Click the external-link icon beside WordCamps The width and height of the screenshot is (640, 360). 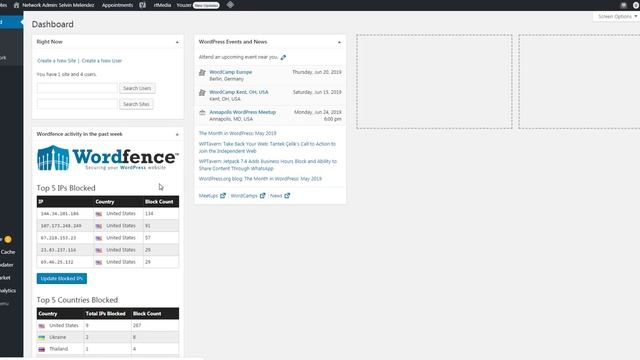(262, 196)
